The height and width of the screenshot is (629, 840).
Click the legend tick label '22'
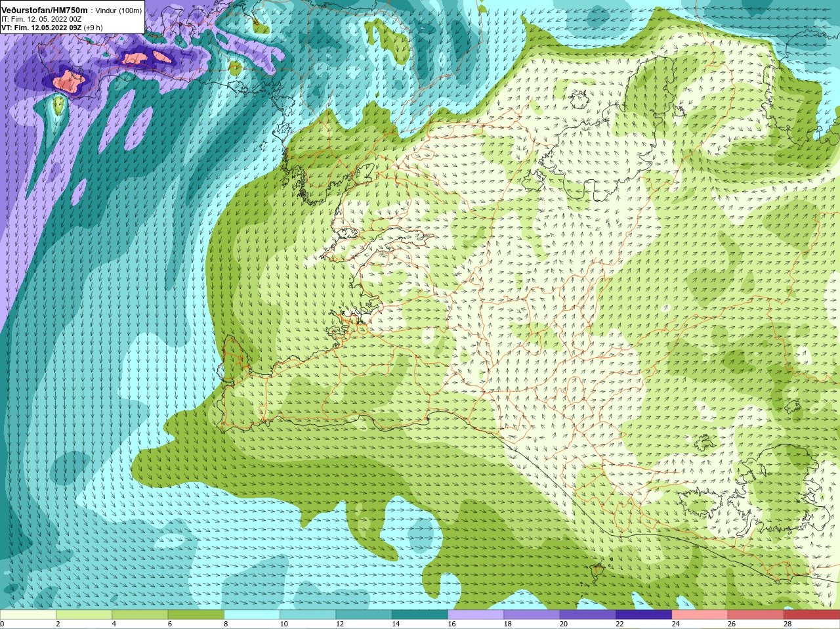pos(620,624)
